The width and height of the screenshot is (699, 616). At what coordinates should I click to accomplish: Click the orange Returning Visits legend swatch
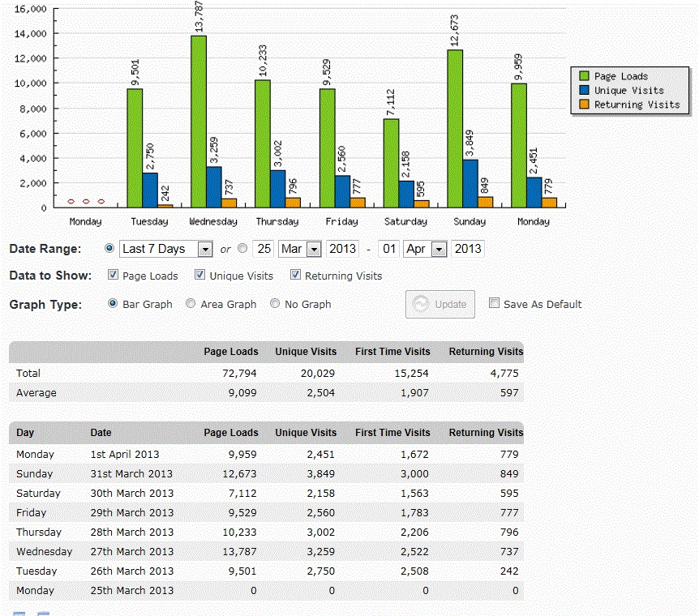(583, 105)
